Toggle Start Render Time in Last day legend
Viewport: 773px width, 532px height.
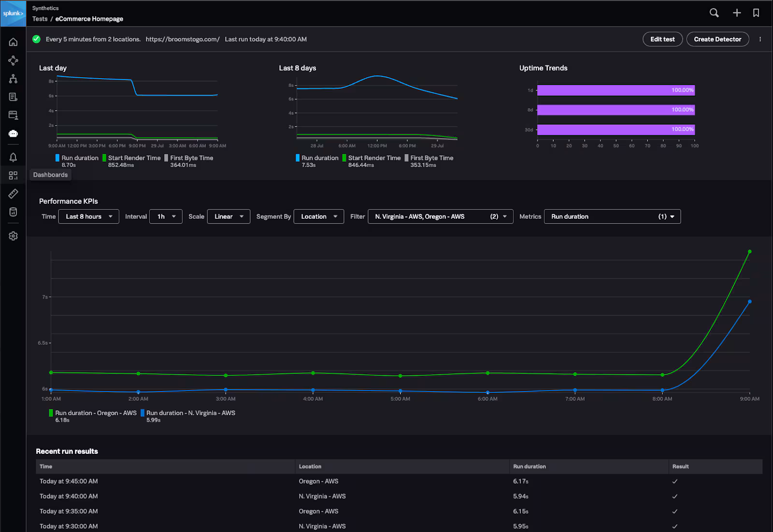click(x=134, y=158)
